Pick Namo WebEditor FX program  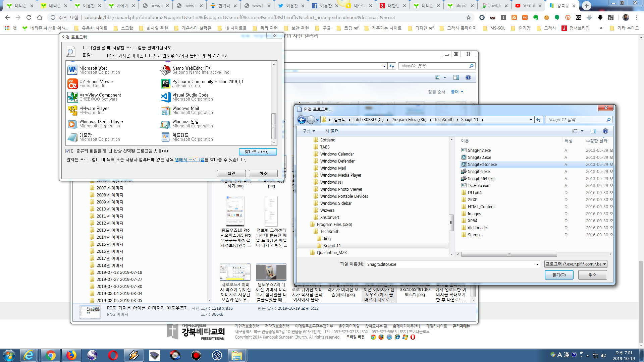[x=196, y=70]
